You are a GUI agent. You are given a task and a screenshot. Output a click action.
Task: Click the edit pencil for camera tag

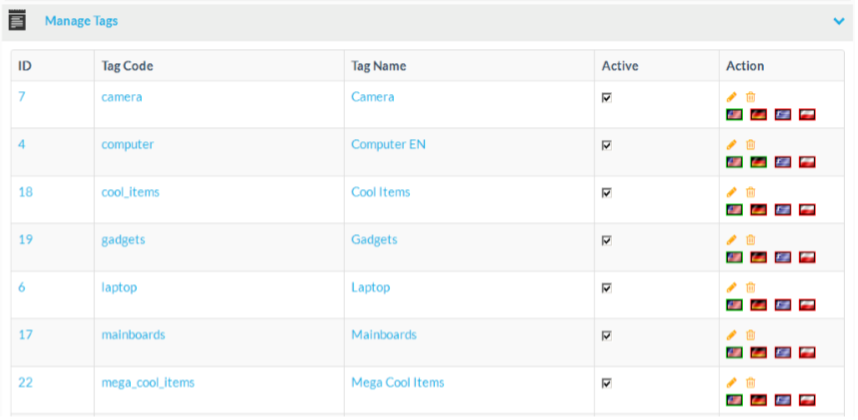[x=731, y=97]
